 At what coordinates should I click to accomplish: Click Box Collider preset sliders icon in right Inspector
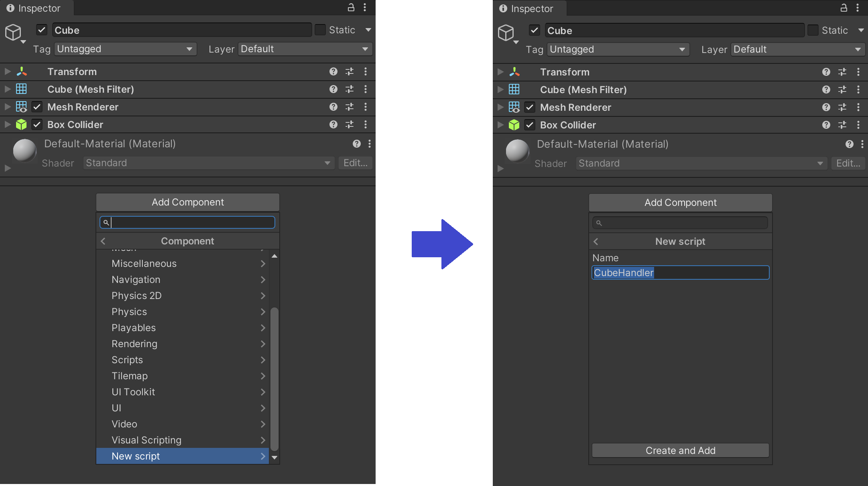(842, 125)
